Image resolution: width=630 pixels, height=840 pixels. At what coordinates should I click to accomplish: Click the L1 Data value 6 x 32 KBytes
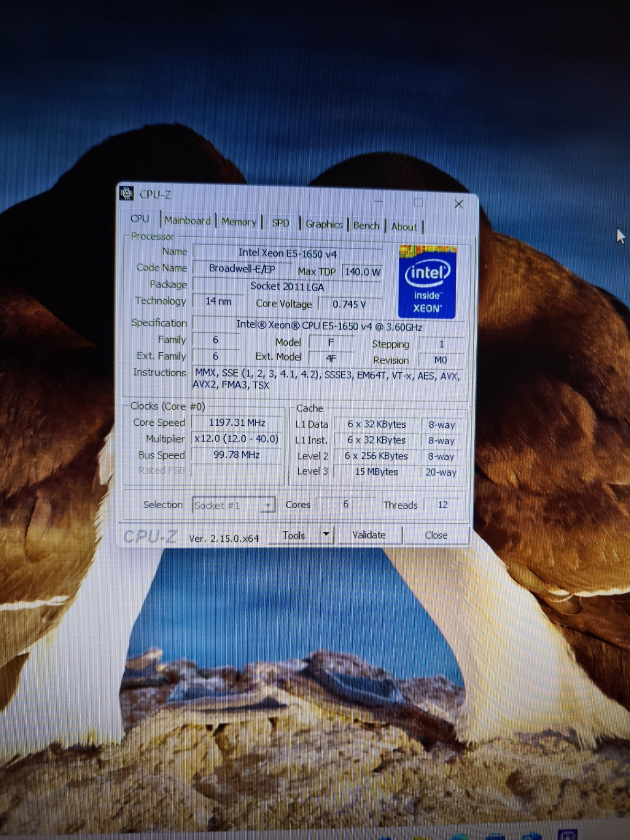coord(376,424)
